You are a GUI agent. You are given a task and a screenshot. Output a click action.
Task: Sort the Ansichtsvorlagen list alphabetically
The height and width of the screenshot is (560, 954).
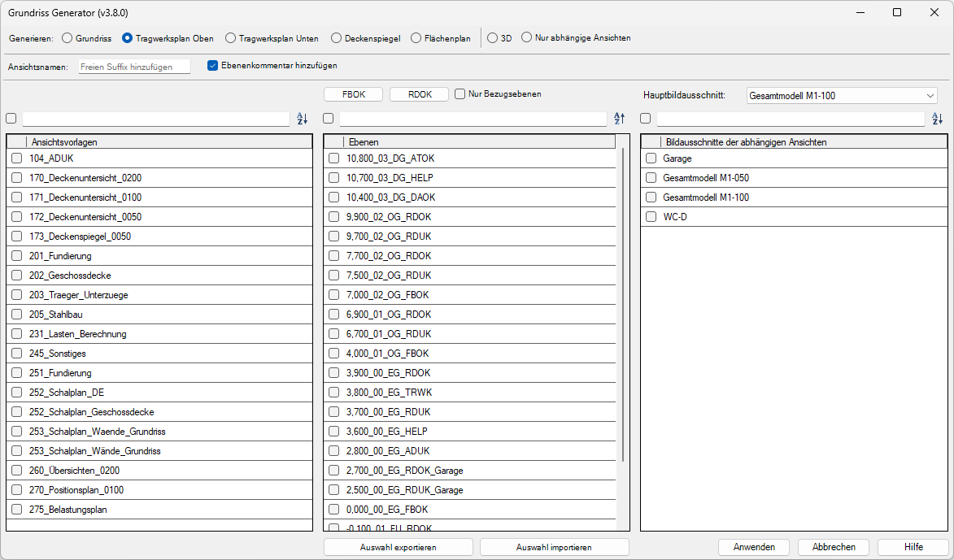302,119
